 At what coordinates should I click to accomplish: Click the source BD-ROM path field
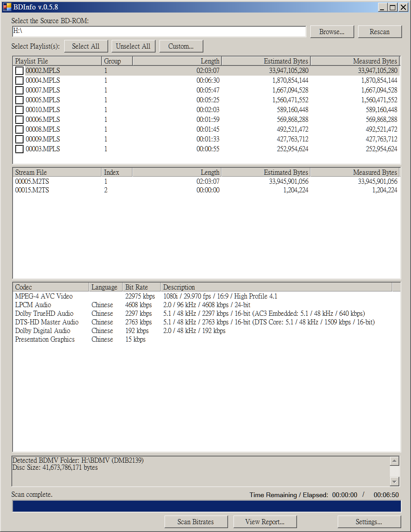pyautogui.click(x=159, y=31)
